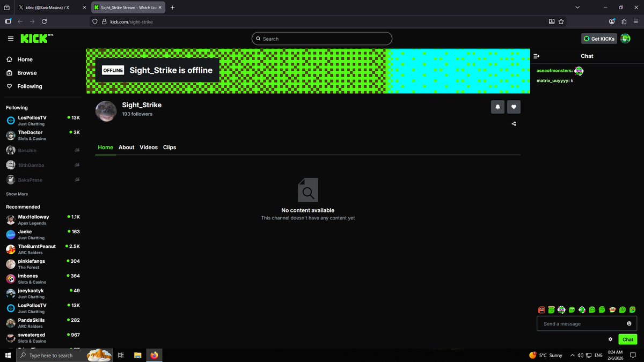Switch to the About tab
The width and height of the screenshot is (644, 362).
click(x=127, y=147)
